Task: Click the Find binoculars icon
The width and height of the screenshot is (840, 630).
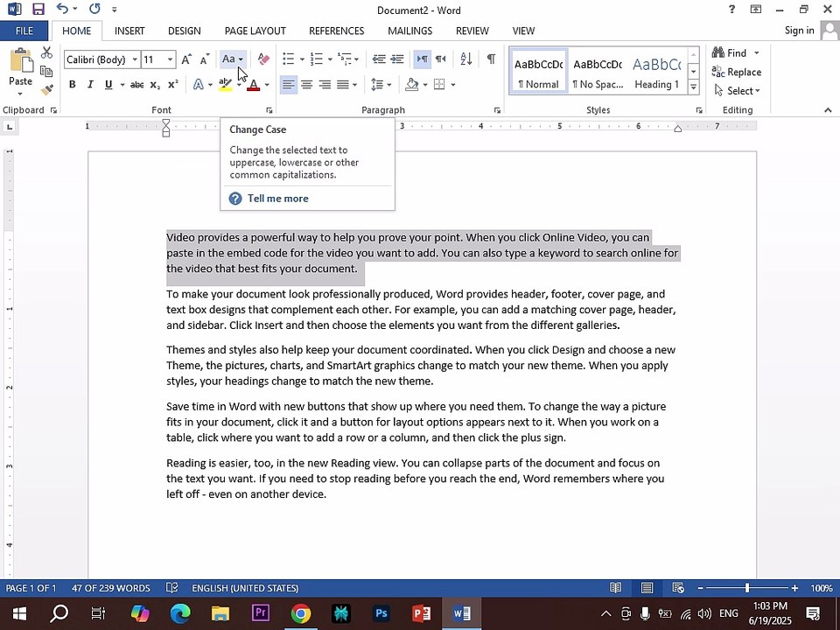Action: [717, 52]
